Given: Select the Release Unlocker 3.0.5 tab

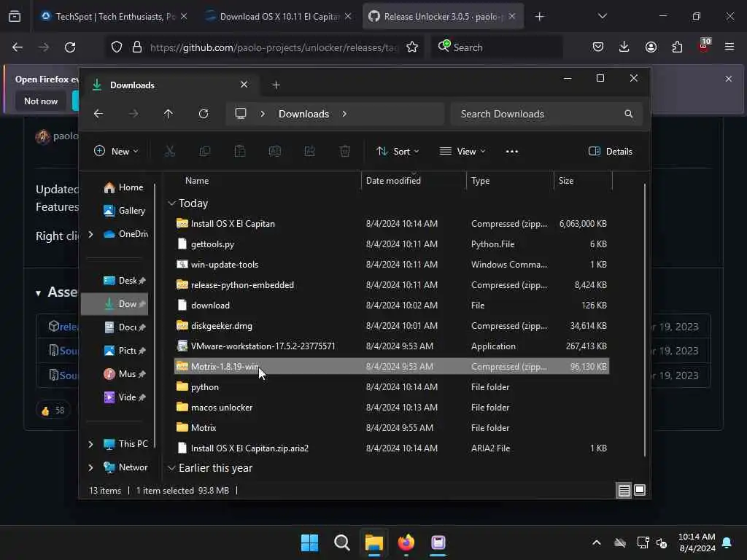Looking at the screenshot, I should point(443,16).
